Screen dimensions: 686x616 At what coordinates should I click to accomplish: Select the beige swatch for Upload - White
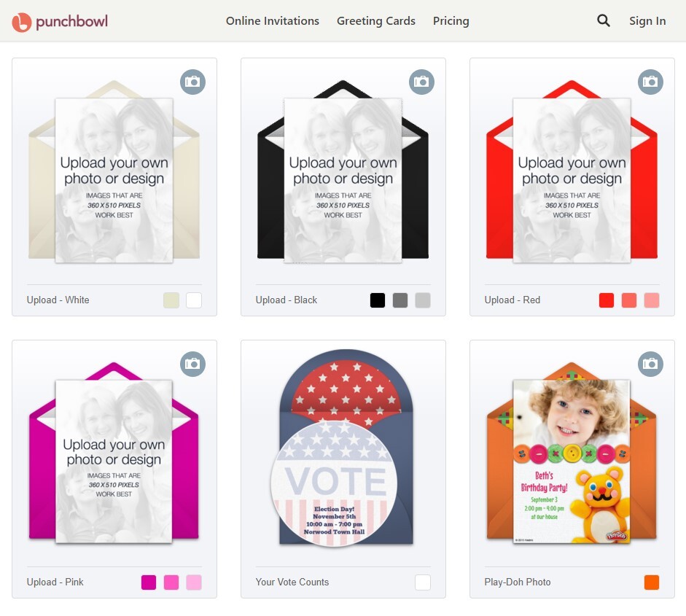click(x=171, y=300)
